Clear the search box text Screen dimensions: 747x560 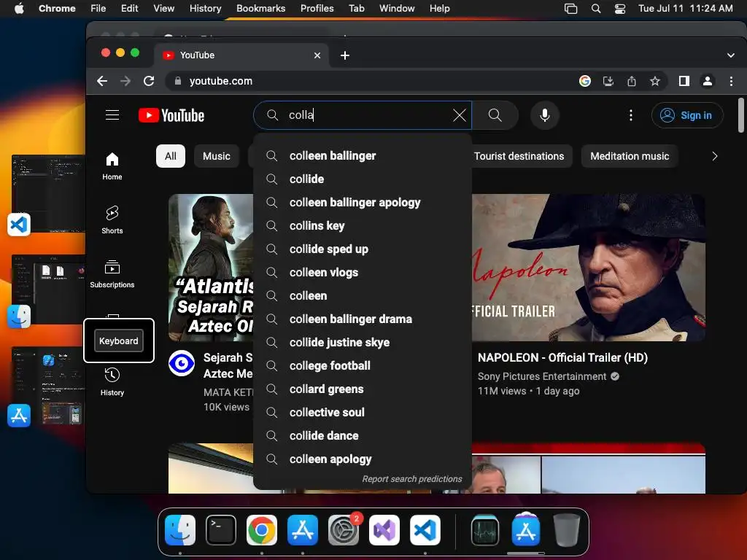460,114
